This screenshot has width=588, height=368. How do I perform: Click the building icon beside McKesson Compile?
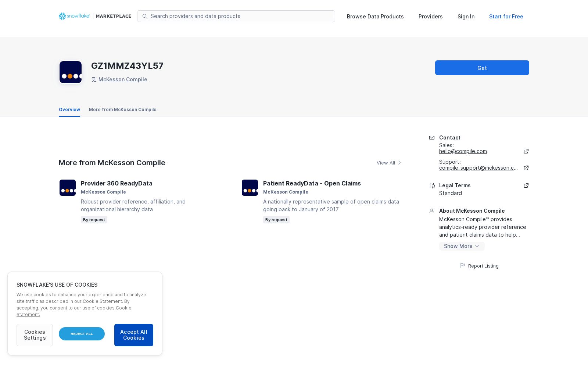tap(94, 79)
